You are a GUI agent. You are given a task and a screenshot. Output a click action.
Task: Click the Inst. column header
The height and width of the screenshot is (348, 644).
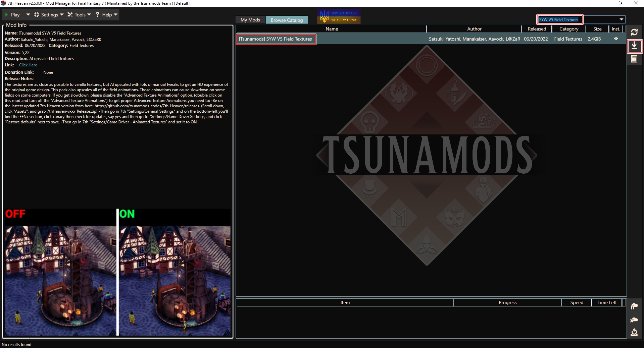tap(616, 29)
